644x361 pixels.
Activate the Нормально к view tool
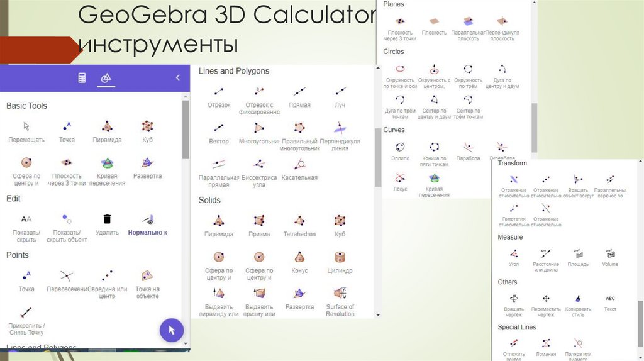(x=147, y=225)
